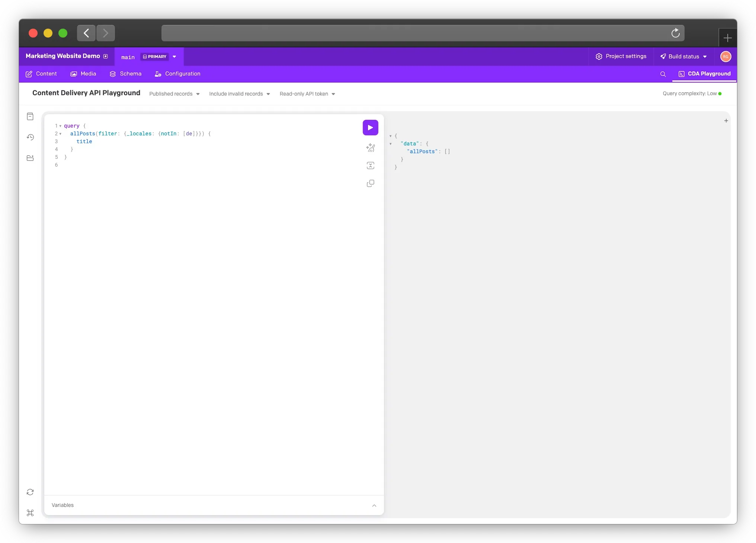
Task: Open Include invalid records dropdown
Action: (x=239, y=94)
